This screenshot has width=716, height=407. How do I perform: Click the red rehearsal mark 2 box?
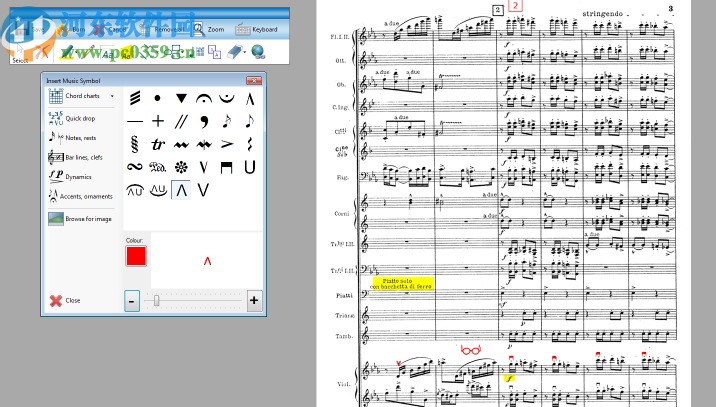(x=515, y=6)
